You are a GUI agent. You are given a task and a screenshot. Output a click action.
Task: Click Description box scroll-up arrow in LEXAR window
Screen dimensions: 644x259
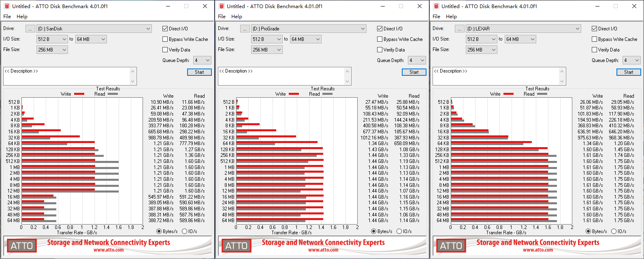[562, 71]
